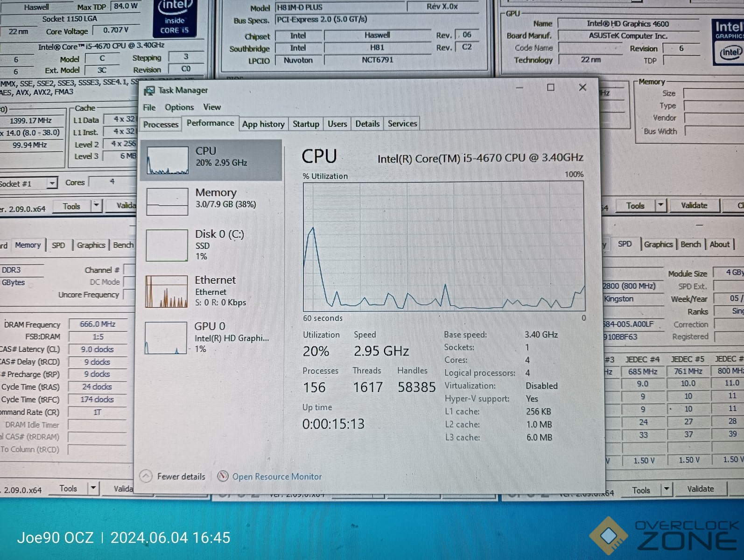The width and height of the screenshot is (744, 560).
Task: Click the FSB:DRAM value 1:5
Action: pos(98,336)
